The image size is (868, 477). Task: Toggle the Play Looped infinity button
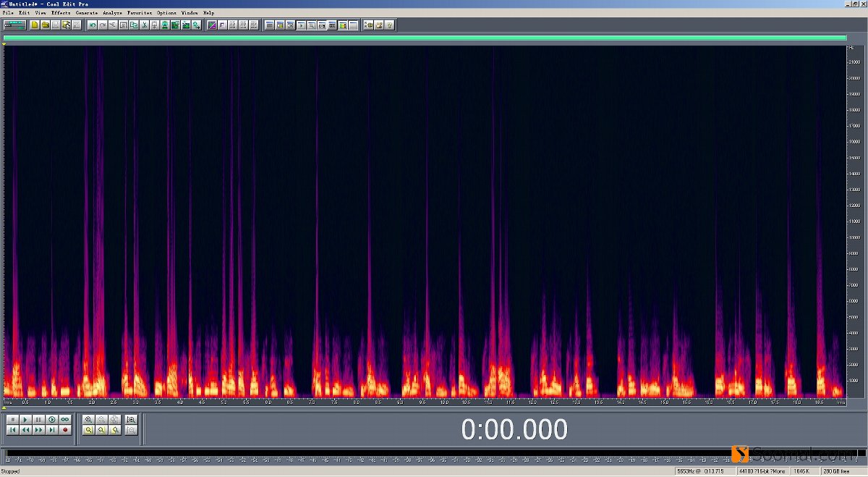click(65, 420)
